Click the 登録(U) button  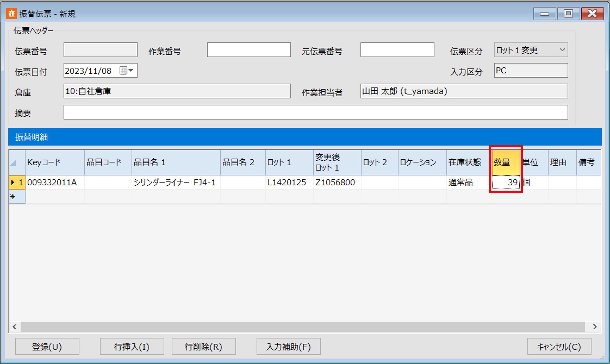coord(47,346)
